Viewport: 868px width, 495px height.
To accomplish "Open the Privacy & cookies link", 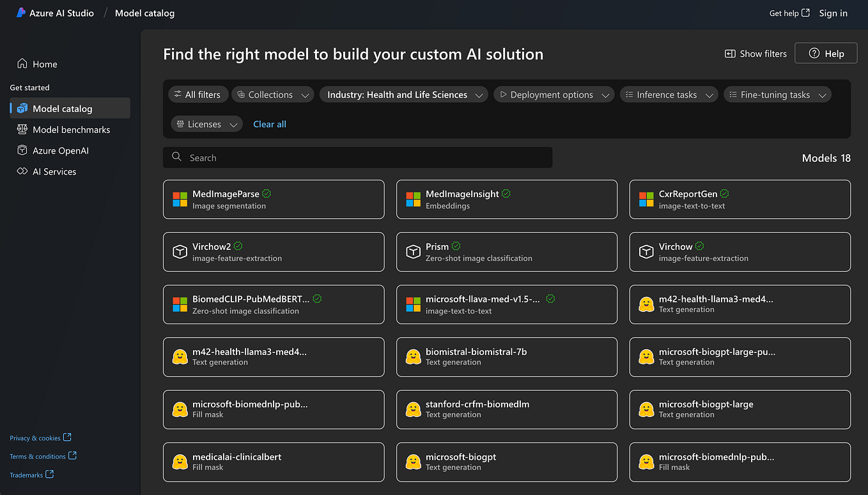I will pos(41,437).
